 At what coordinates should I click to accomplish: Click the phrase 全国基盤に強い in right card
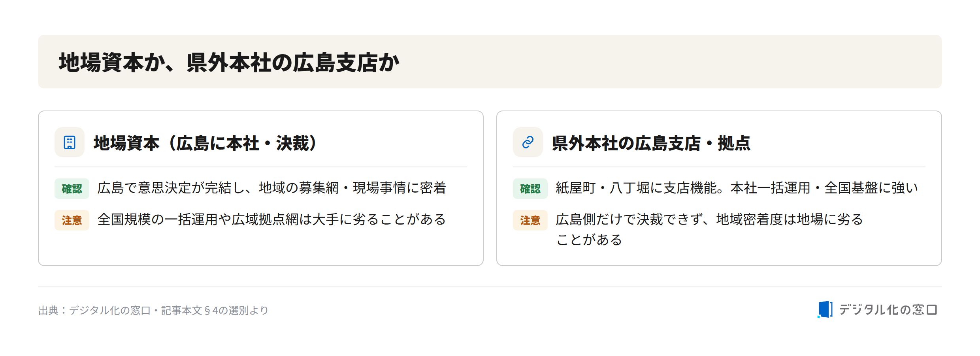(x=871, y=188)
